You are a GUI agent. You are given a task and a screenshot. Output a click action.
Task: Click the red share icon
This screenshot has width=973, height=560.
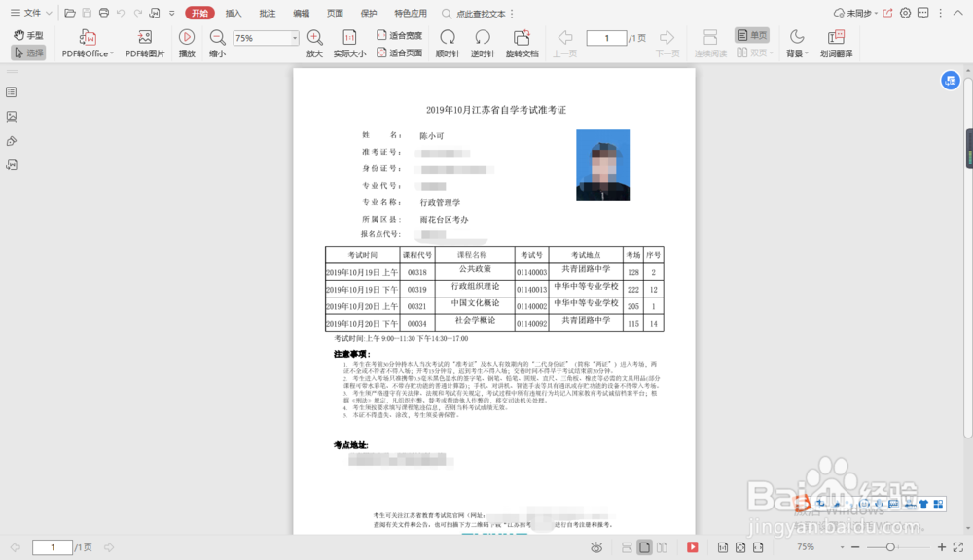888,13
